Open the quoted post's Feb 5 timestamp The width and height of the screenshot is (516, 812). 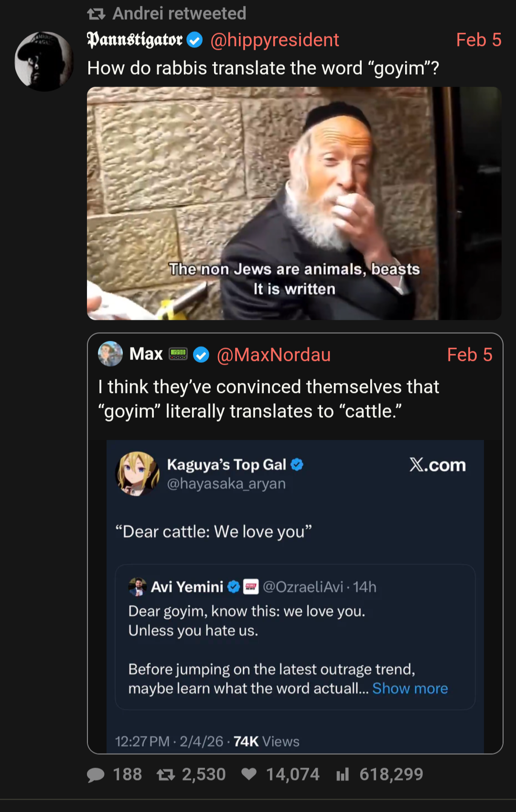click(469, 355)
